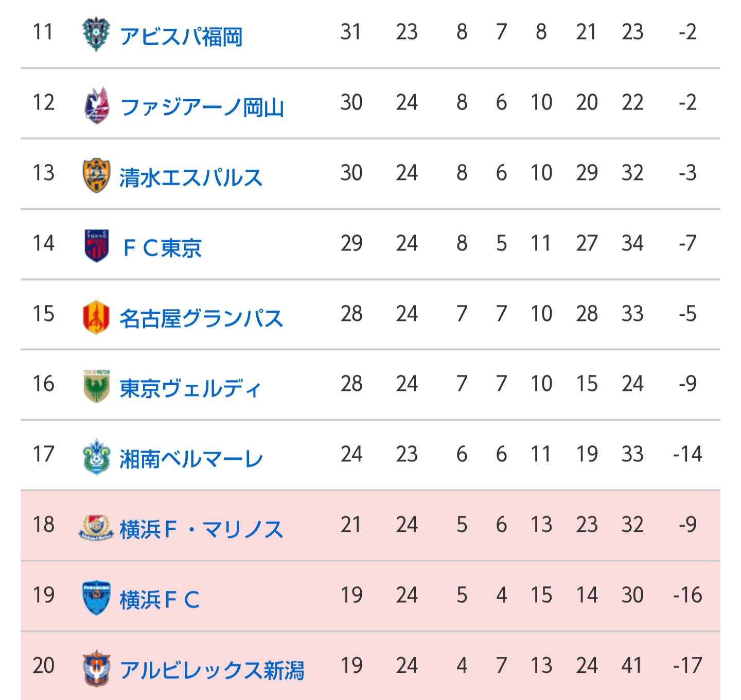Click the Fagiano Okayama club crest icon
Screen dimensions: 741x700
point(96,105)
